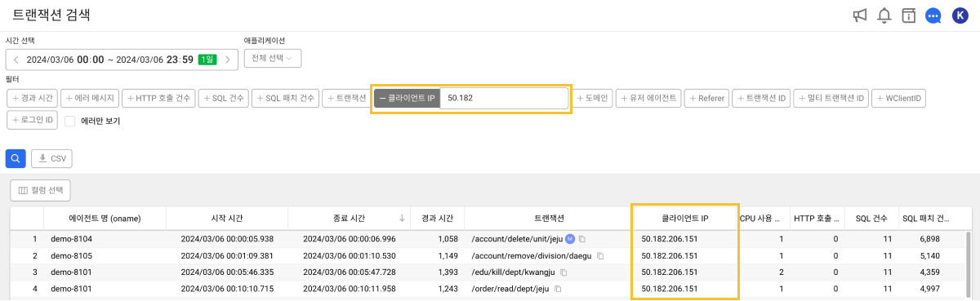Toggle the 에러만 보기 checkbox
This screenshot has height=301, width=980.
coord(70,121)
